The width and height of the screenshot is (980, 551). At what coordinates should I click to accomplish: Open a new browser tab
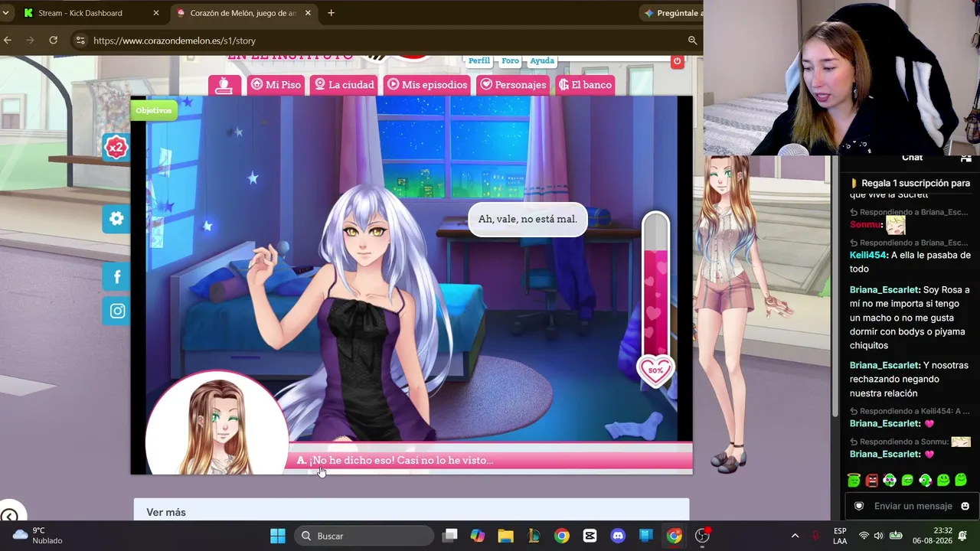(x=331, y=13)
